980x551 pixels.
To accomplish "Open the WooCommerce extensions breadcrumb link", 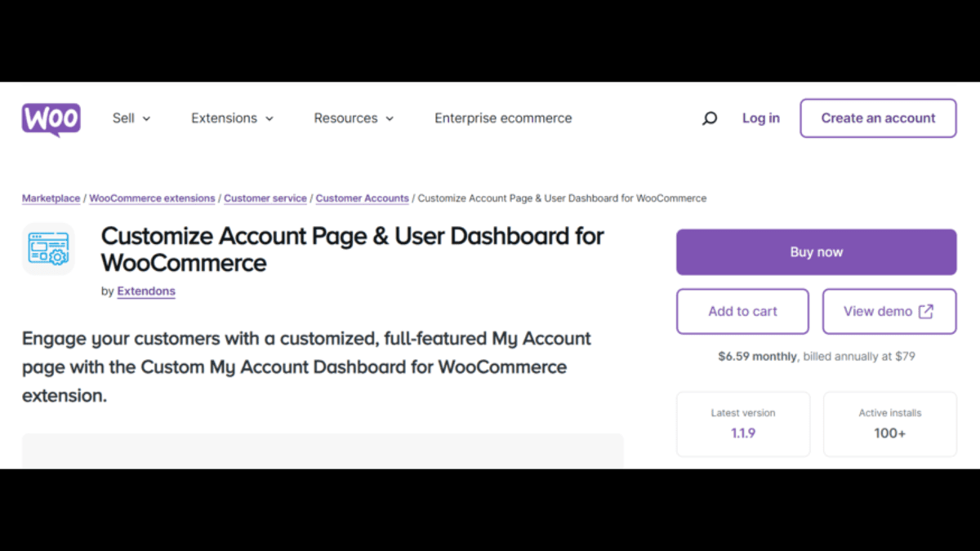I will click(x=152, y=198).
